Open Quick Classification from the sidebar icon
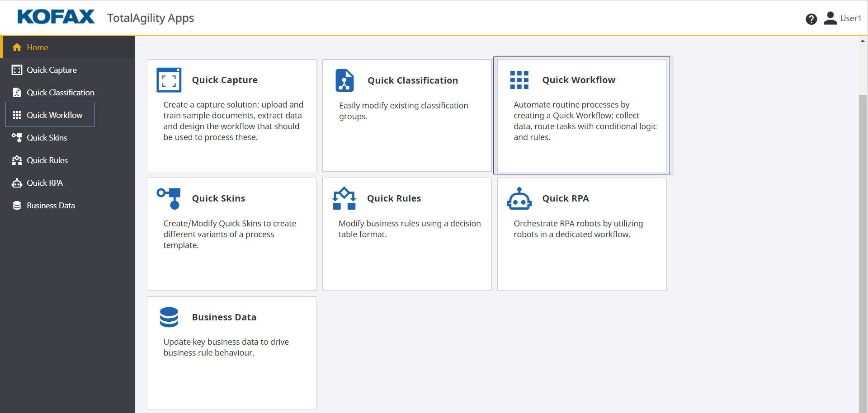Viewport: 868px width, 413px height. click(17, 92)
